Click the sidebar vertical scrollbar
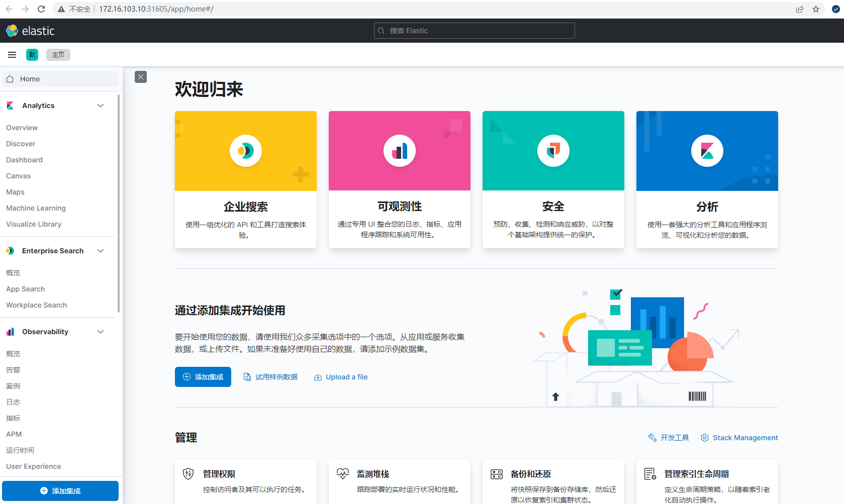Viewport: 844px width, 504px height. click(119, 201)
